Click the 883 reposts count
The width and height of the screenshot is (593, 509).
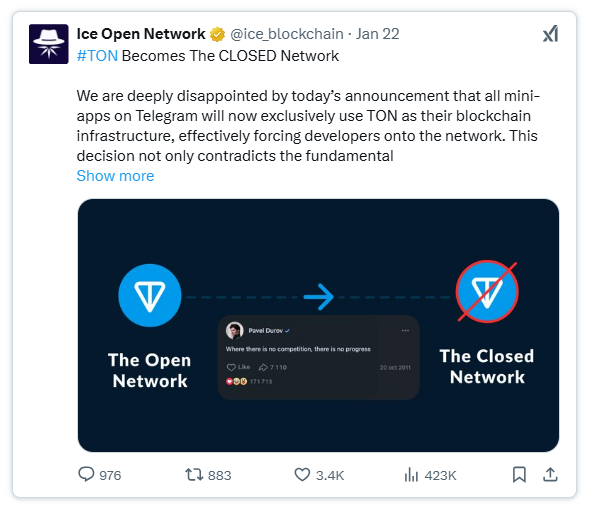pyautogui.click(x=220, y=475)
